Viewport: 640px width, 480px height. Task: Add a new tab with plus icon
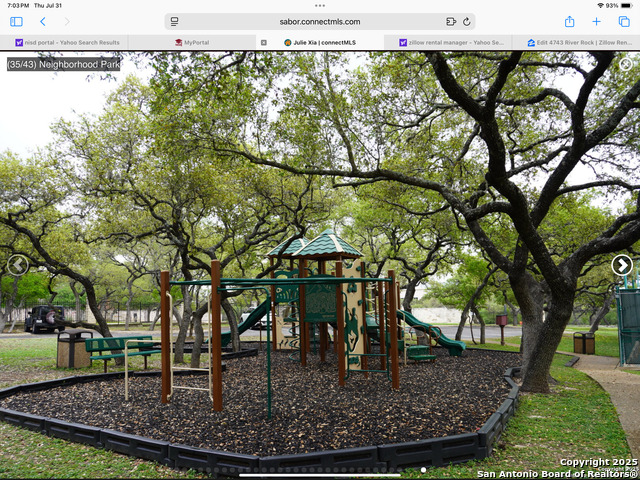point(597,21)
